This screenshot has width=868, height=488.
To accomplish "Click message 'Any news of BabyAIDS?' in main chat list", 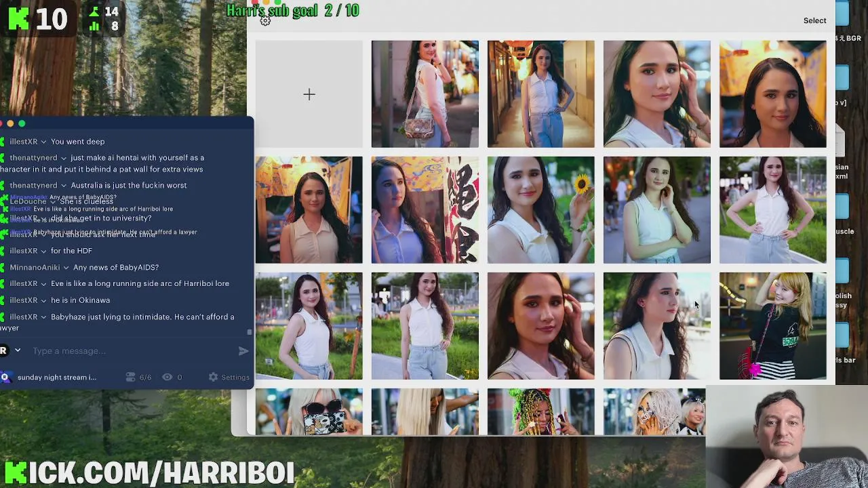I will (116, 267).
